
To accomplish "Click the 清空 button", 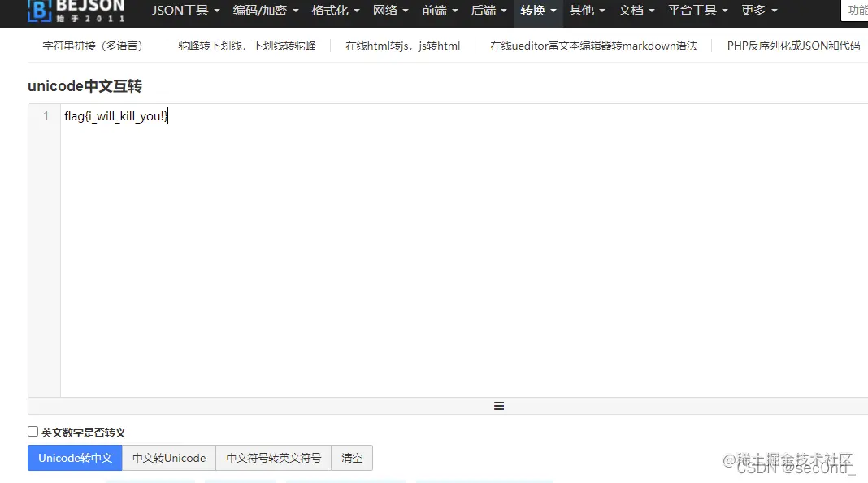I will pyautogui.click(x=352, y=458).
